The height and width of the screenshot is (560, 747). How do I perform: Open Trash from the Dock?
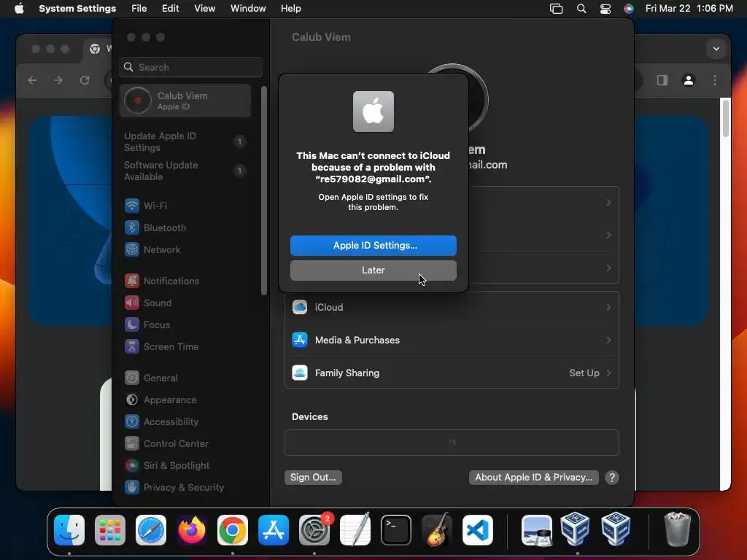pyautogui.click(x=677, y=530)
